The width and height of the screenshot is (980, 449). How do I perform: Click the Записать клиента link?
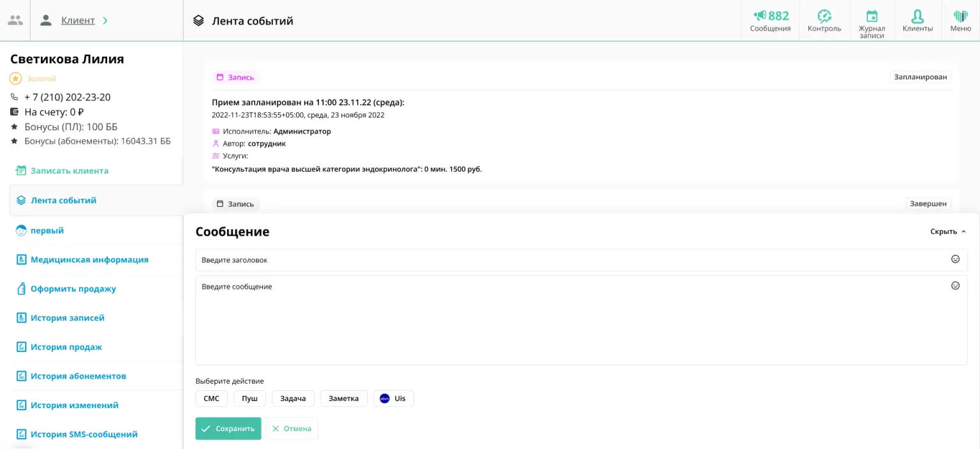(70, 171)
